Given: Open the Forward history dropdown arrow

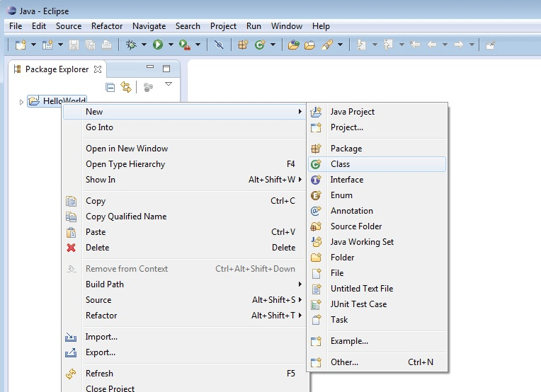Looking at the screenshot, I should [472, 45].
